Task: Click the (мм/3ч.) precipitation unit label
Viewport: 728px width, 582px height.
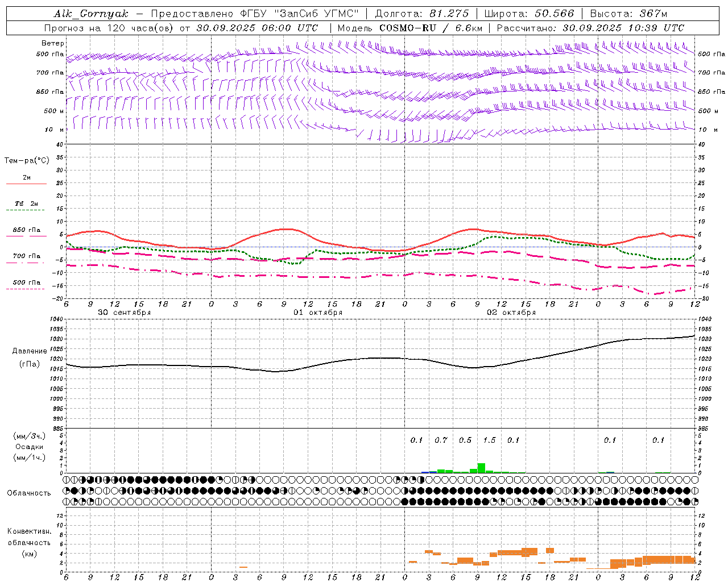Action: tap(29, 436)
